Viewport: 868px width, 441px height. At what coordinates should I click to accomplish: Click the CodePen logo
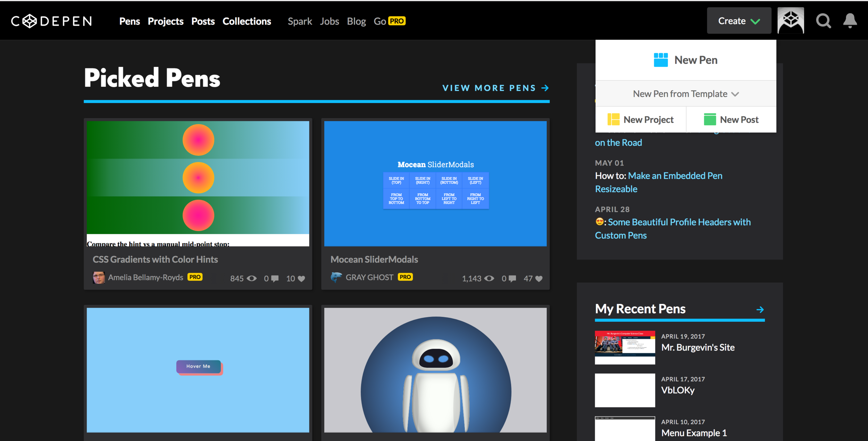click(x=52, y=21)
